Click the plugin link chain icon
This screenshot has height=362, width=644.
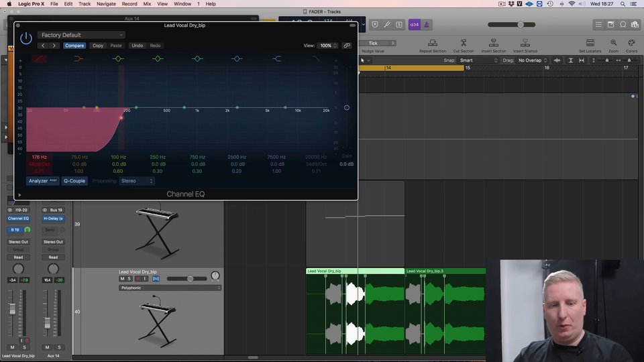[347, 46]
